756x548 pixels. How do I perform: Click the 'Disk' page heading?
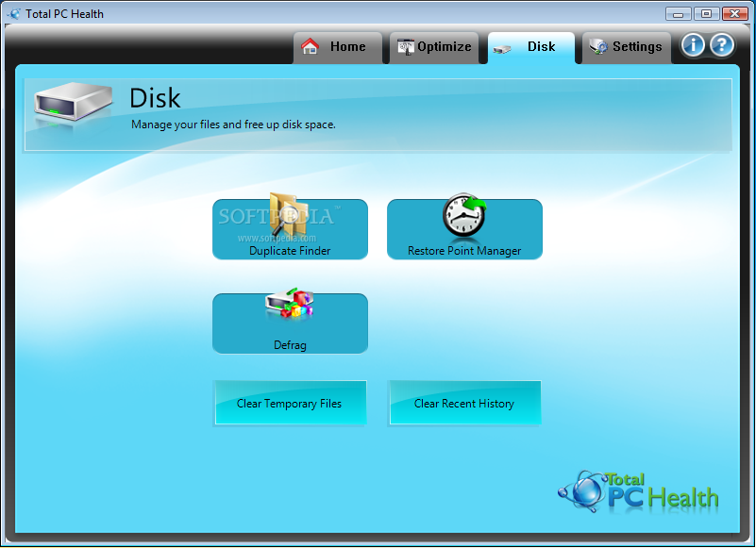point(155,98)
